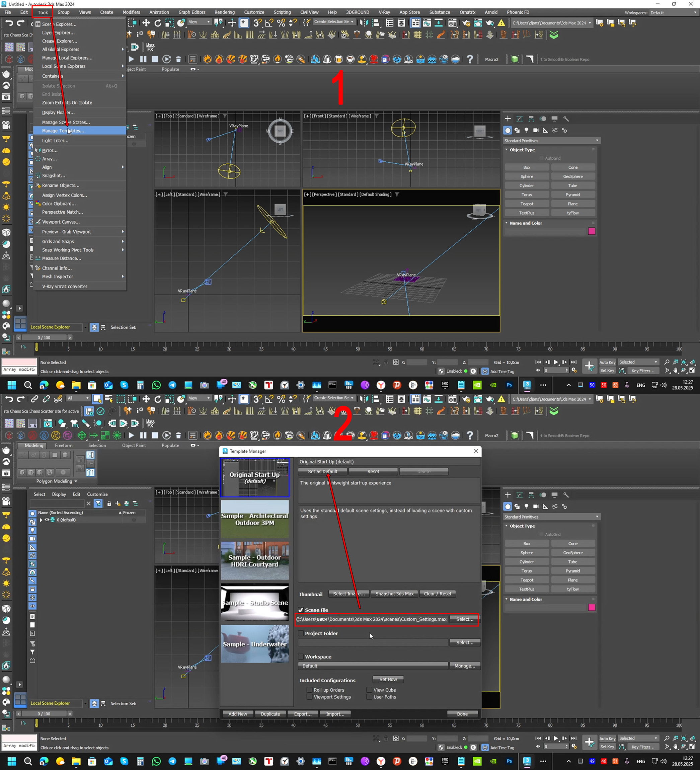Click the red circled flame icon

[32, 435]
